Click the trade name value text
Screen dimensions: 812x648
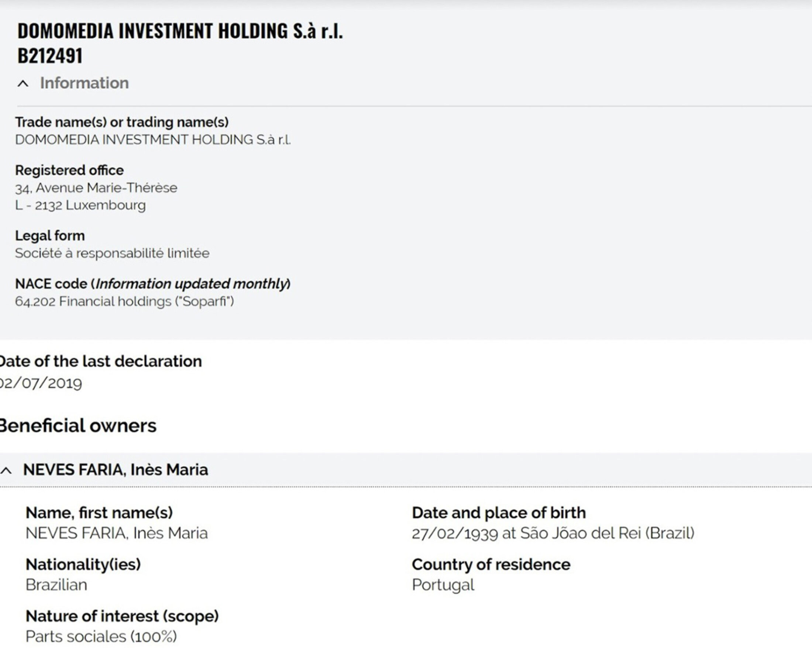[x=152, y=140]
